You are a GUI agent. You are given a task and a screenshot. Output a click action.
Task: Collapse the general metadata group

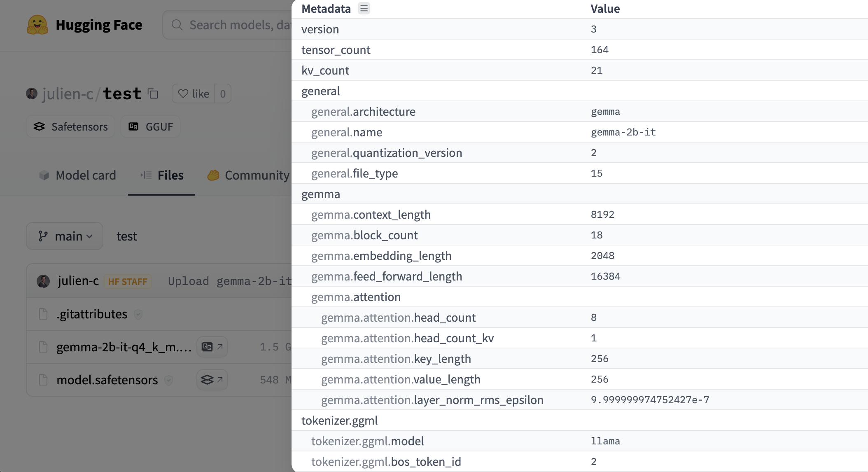point(321,91)
